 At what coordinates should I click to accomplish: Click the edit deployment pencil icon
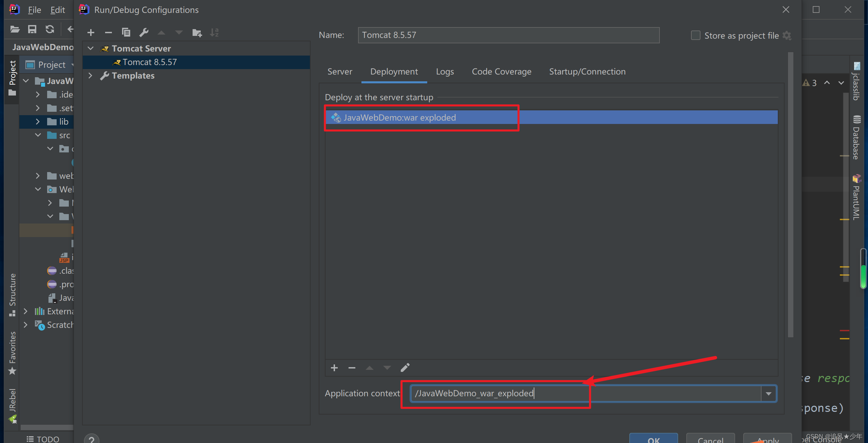[x=405, y=368]
